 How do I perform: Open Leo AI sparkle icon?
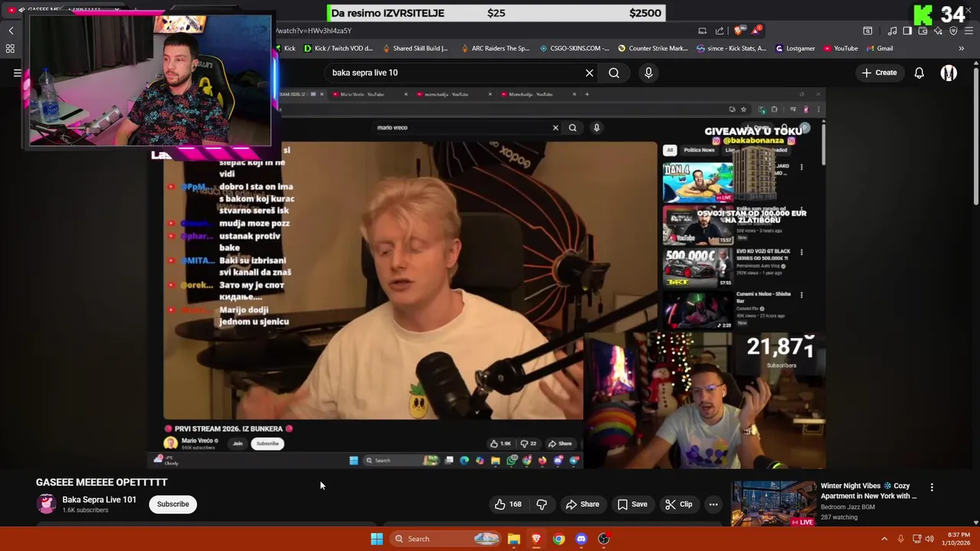(938, 31)
